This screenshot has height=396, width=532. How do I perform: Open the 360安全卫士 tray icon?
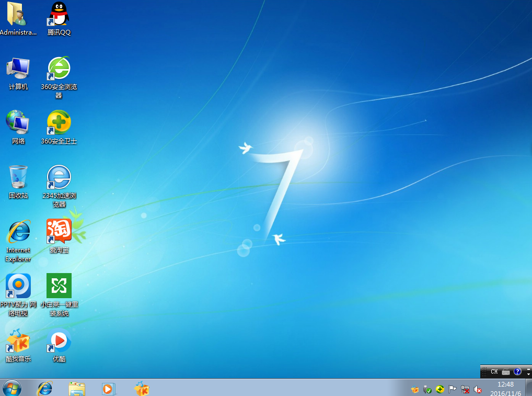point(440,389)
